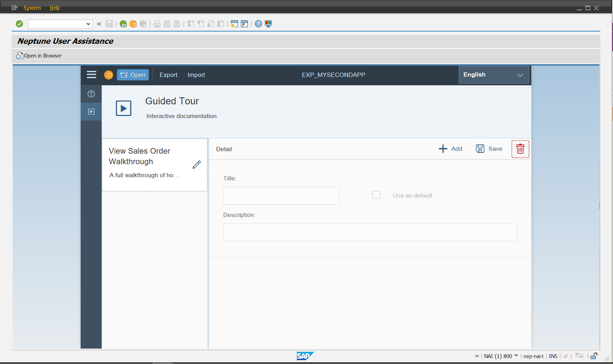Screen dimensions: 613x364
Task: Edit View Sales Order Walkthrough via pencil icon
Action: [x=197, y=164]
